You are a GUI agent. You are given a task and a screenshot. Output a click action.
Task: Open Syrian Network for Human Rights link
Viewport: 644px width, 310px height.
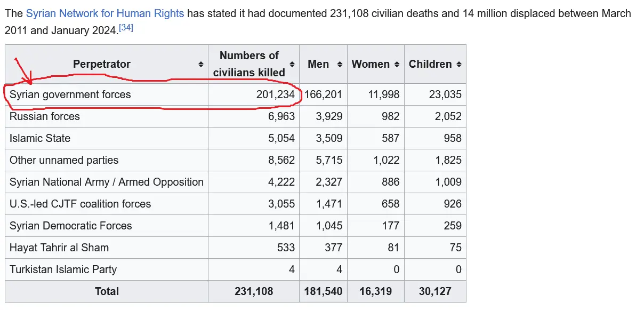coord(105,13)
